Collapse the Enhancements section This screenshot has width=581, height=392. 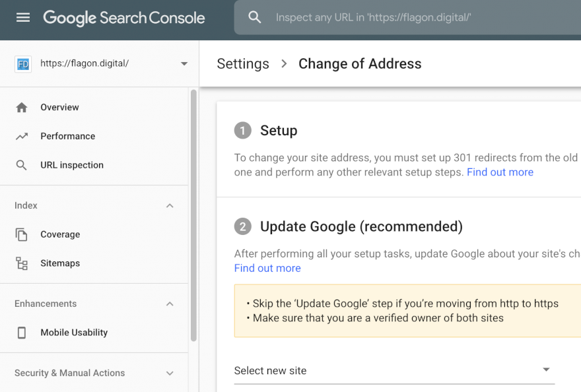[x=170, y=304]
